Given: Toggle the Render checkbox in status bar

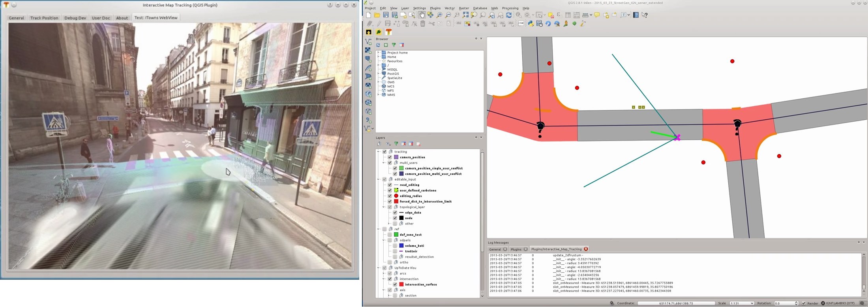Looking at the screenshot, I should 804,303.
